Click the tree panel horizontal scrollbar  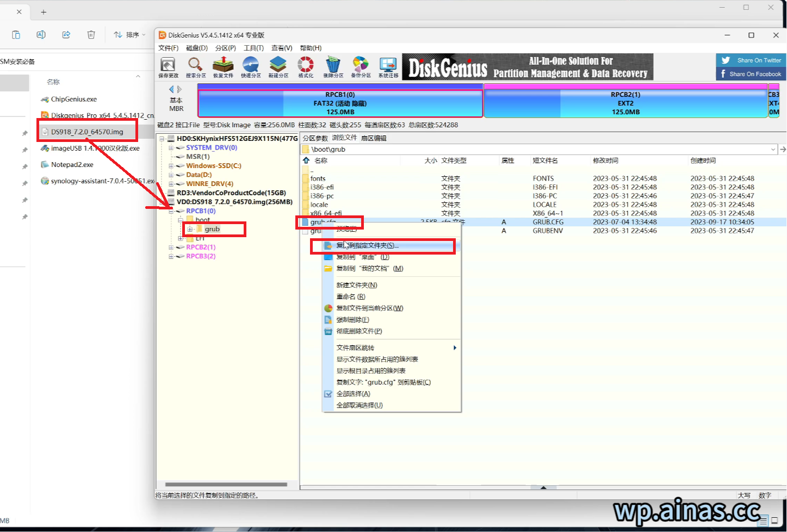click(x=226, y=484)
